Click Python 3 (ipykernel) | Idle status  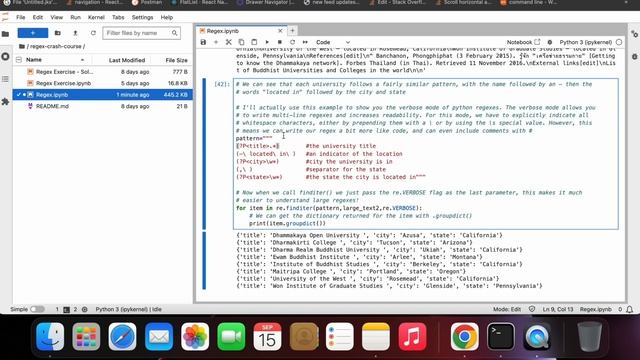pyautogui.click(x=129, y=309)
